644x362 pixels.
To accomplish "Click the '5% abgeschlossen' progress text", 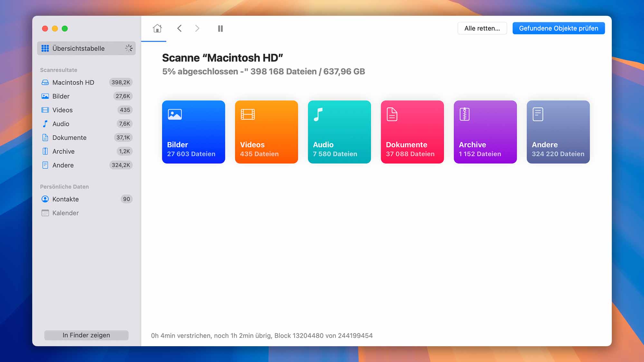I will 200,71.
